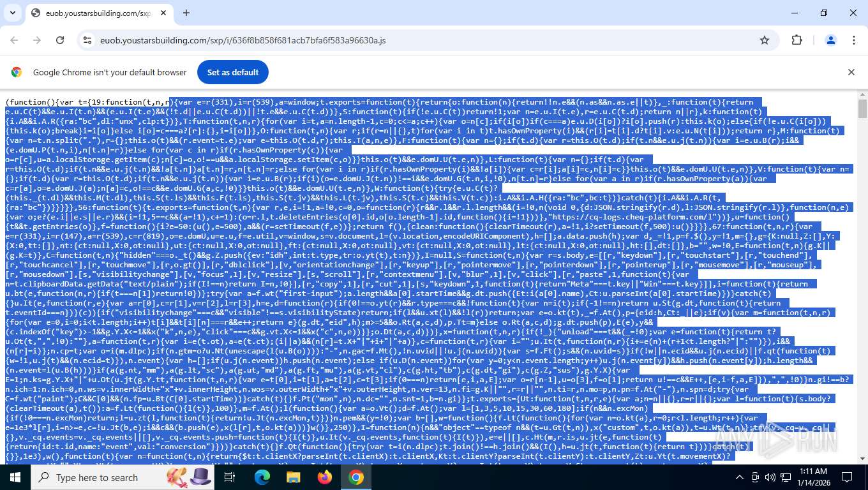Image resolution: width=868 pixels, height=490 pixels.
Task: Click the scrollbar down arrow
Action: tap(862, 459)
